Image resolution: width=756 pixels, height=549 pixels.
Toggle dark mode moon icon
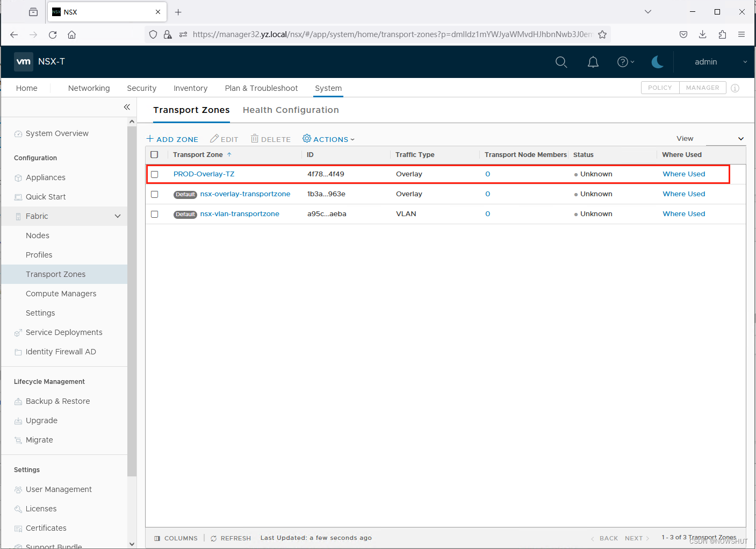(x=657, y=62)
